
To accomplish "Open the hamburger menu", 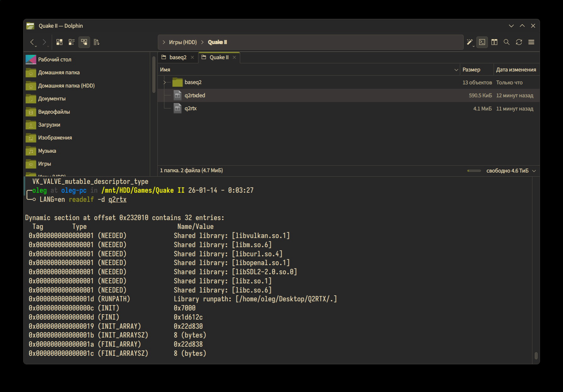I will pyautogui.click(x=531, y=42).
